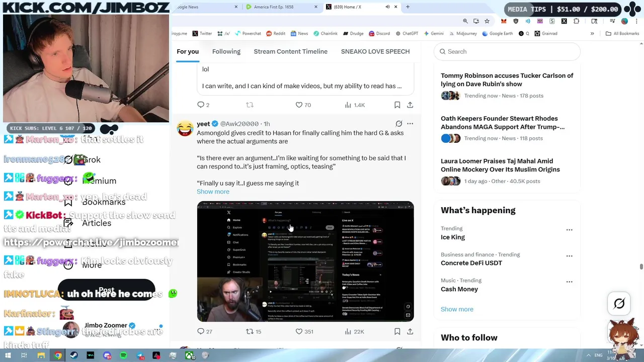Switch to the For you tab
644x362 pixels.
188,51
